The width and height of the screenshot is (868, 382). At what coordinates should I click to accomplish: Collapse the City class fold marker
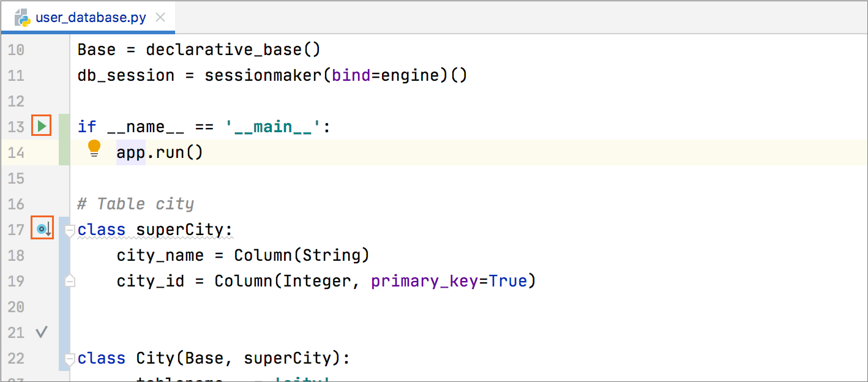[x=70, y=359]
